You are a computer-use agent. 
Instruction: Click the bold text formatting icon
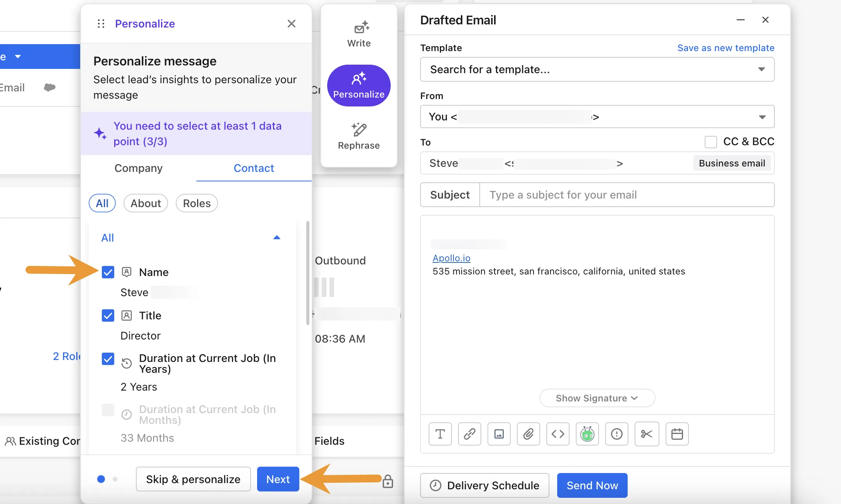(x=440, y=434)
